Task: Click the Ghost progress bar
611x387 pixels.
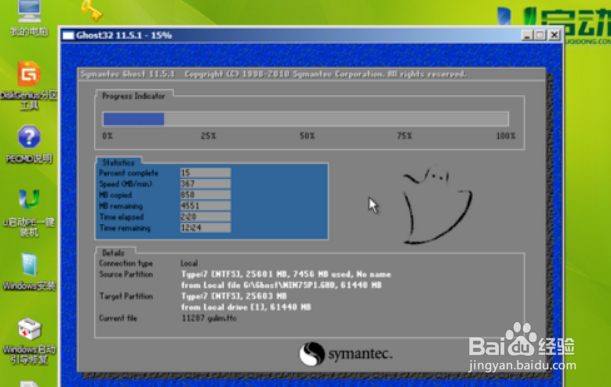Action: (306, 119)
